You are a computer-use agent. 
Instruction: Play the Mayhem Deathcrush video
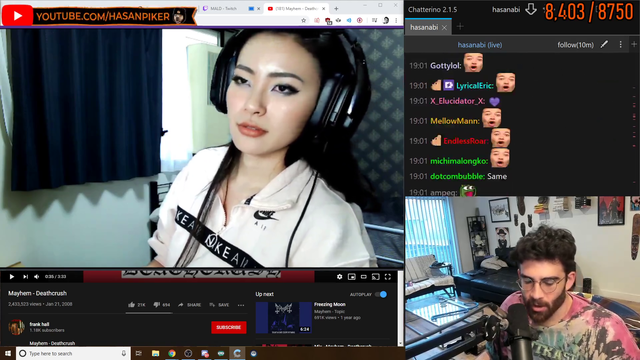coord(11,277)
